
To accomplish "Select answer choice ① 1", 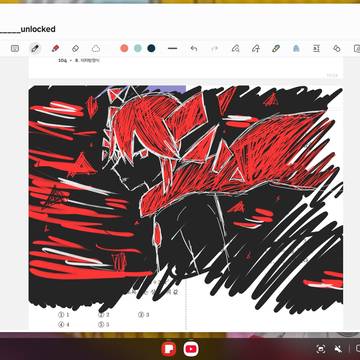I will (64, 315).
